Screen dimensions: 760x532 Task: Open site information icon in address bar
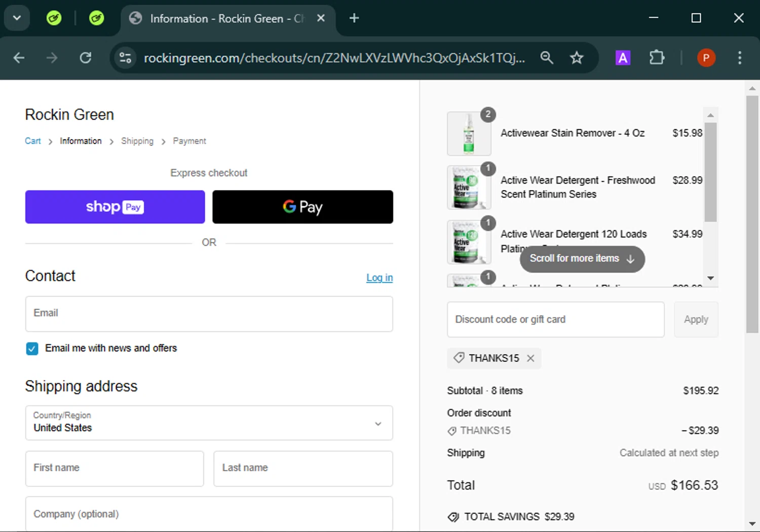(x=125, y=58)
